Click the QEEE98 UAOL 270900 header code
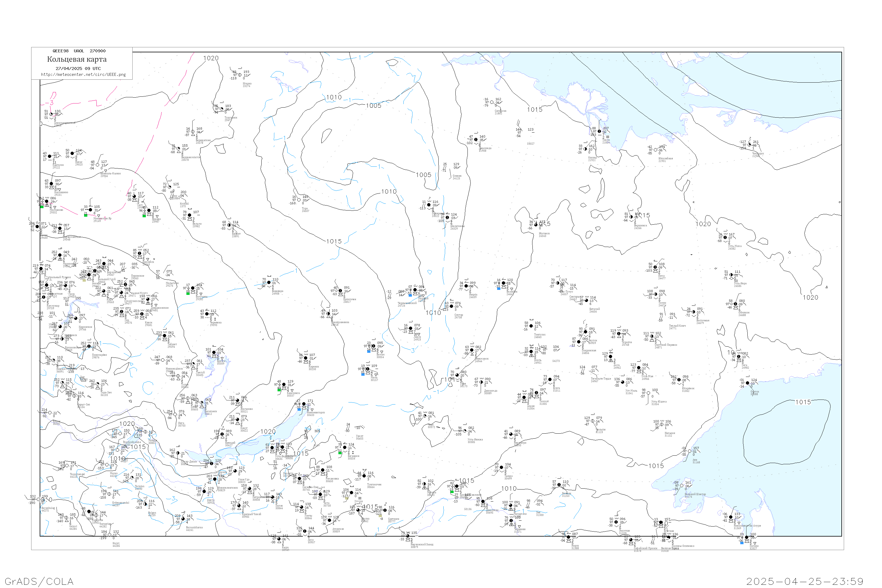 pos(79,51)
